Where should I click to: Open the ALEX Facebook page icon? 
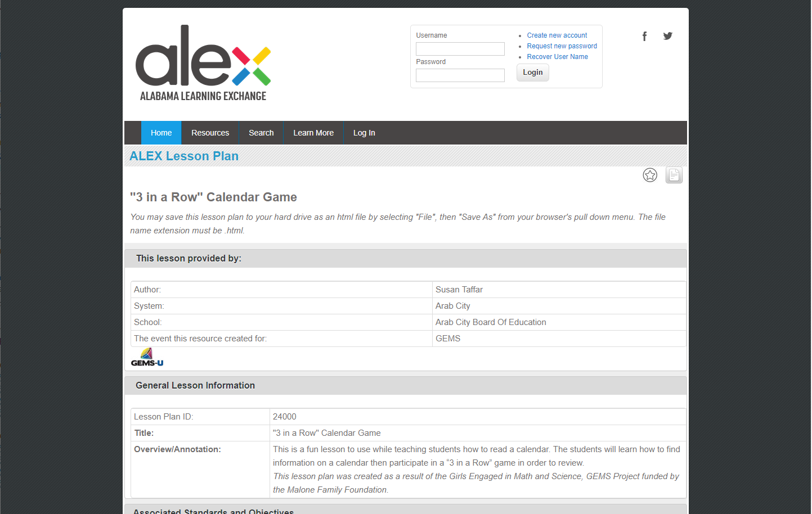[x=644, y=37]
